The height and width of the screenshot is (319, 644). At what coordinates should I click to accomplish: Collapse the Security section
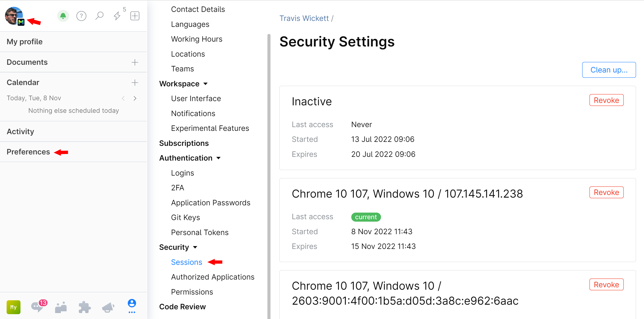point(195,247)
